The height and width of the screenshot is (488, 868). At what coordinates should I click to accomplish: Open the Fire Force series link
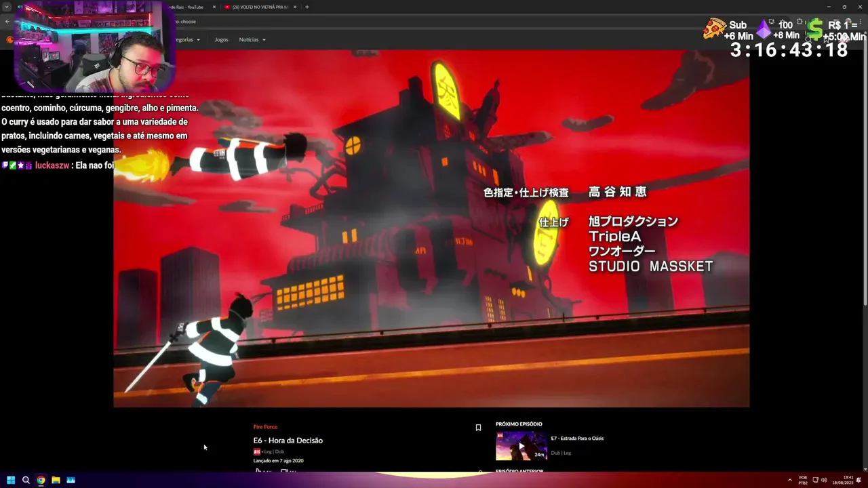[265, 427]
